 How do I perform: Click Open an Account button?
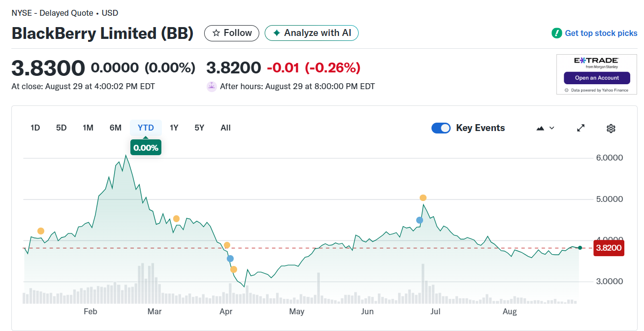597,78
